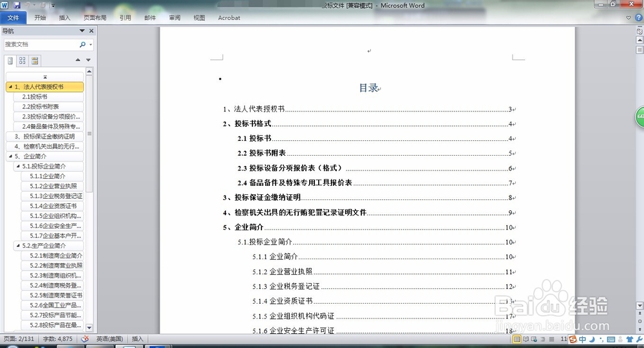Screen dimensions: 644x348
Task: Toggle the '插入' insert/overtype mode indicator
Action: [x=138, y=339]
